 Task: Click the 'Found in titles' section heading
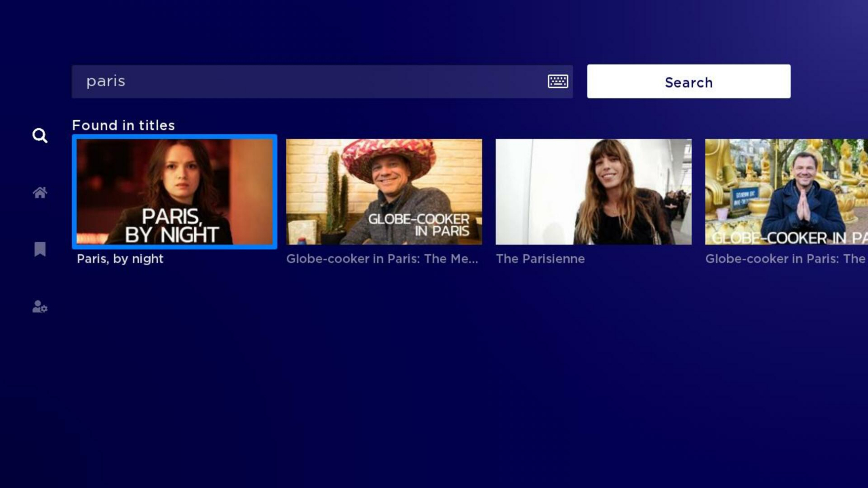point(123,125)
